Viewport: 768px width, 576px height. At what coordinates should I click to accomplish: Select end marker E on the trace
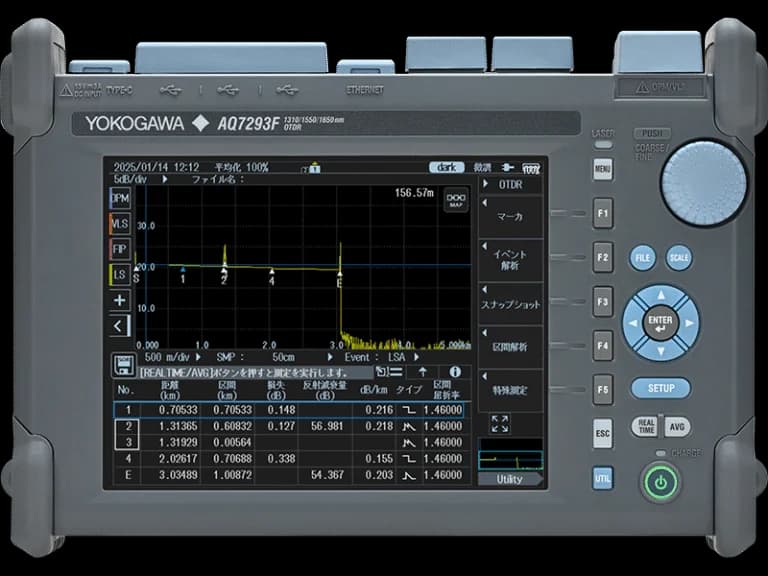(339, 280)
